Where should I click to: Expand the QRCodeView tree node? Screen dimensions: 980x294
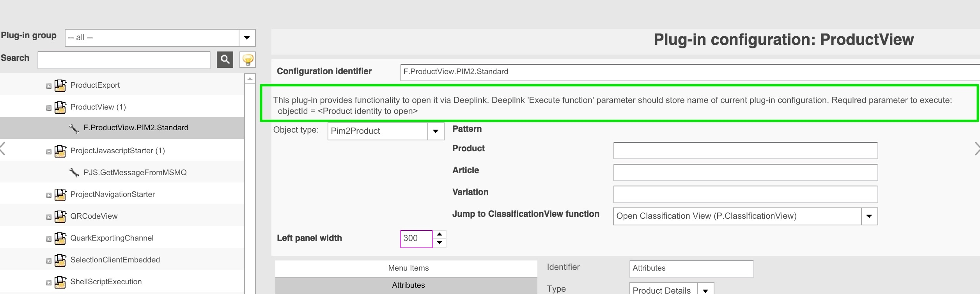click(x=49, y=217)
